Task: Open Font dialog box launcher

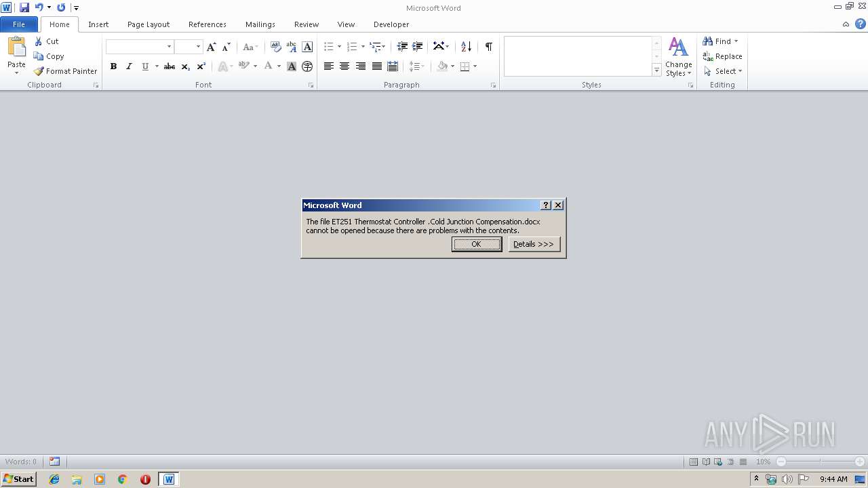Action: click(x=311, y=85)
